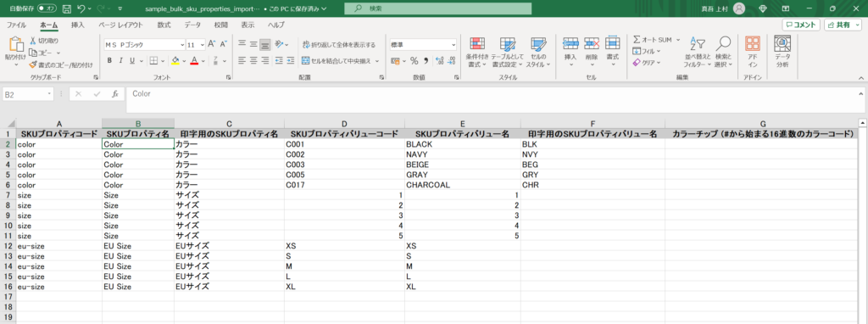
Task: Click the コピー Copy button
Action: click(41, 53)
